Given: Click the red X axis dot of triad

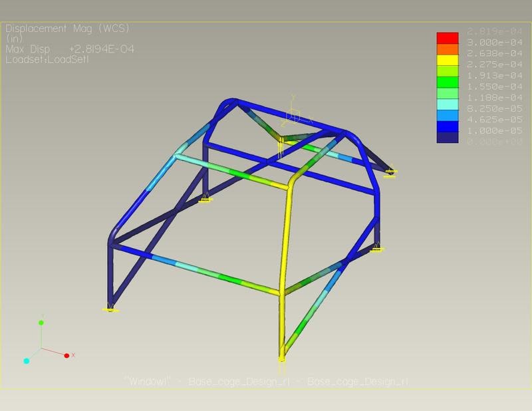Looking at the screenshot, I should (x=66, y=356).
